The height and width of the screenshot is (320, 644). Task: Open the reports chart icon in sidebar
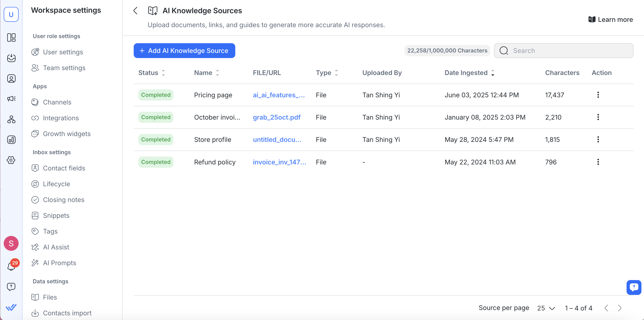click(11, 140)
